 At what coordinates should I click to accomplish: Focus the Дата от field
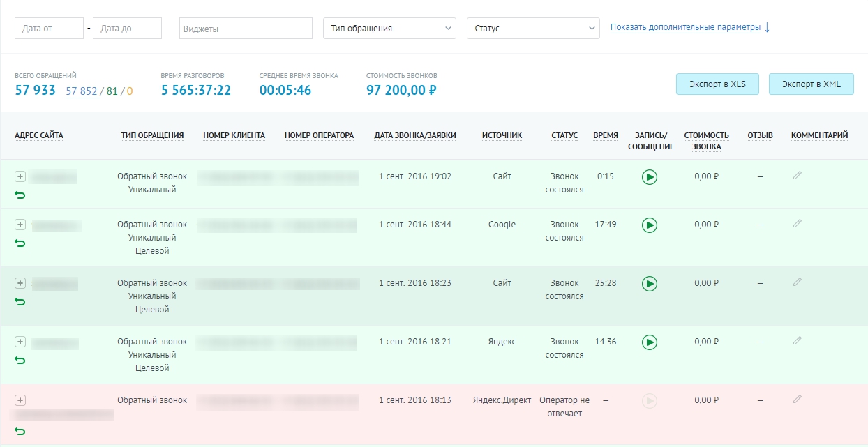(49, 29)
